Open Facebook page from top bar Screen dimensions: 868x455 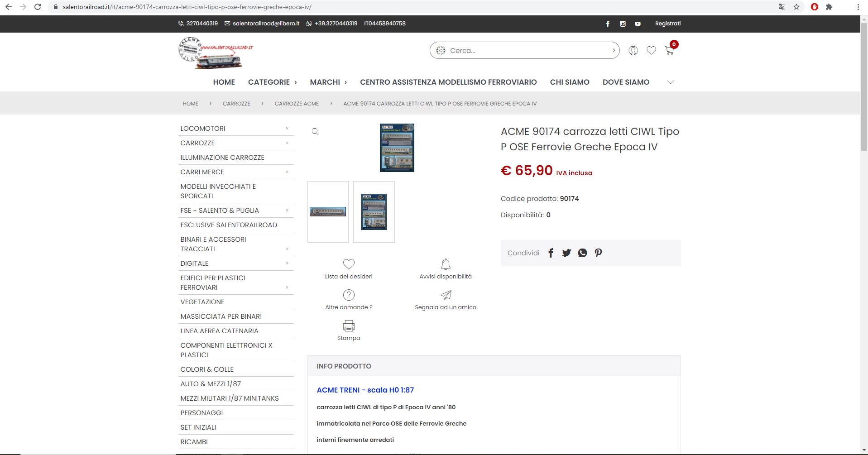click(608, 24)
